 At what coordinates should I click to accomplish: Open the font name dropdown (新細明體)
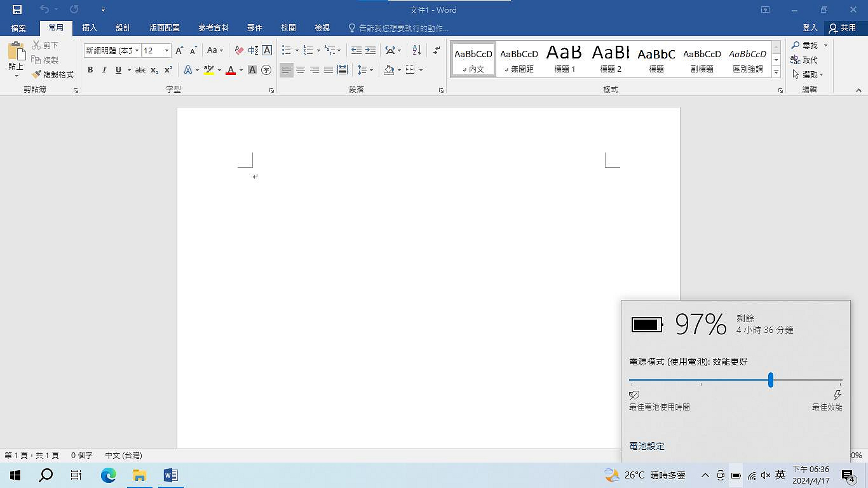137,51
